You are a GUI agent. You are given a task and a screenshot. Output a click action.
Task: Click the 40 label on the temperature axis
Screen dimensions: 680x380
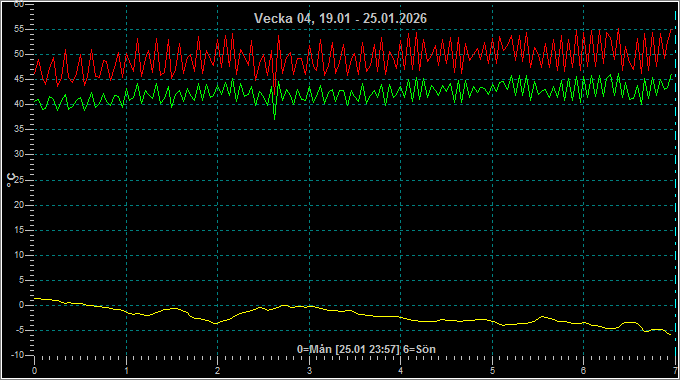tap(19, 104)
